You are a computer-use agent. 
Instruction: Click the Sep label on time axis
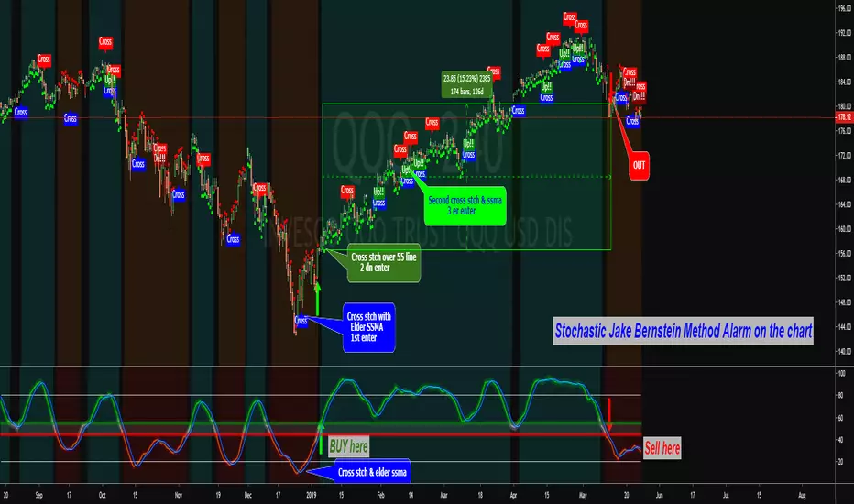point(38,495)
